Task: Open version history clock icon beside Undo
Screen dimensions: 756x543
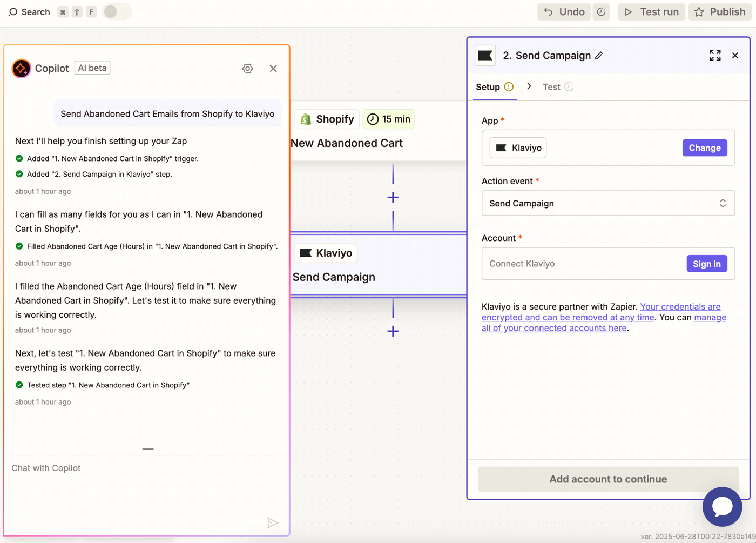Action: tap(601, 12)
